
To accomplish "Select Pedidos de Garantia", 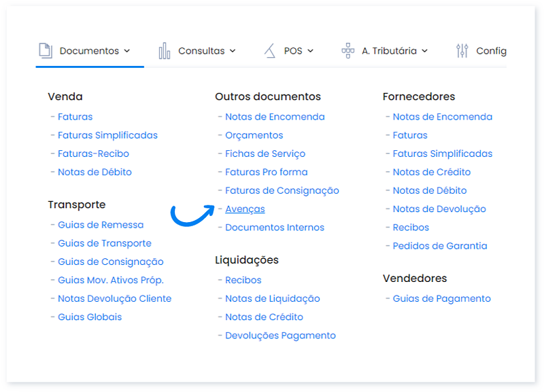I will 439,246.
